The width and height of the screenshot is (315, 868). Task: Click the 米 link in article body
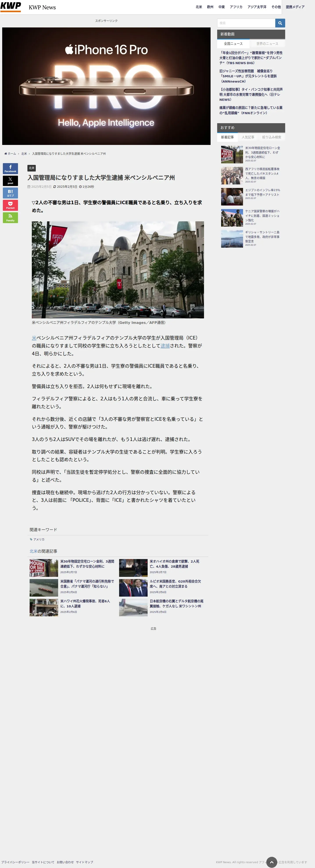pos(34,338)
